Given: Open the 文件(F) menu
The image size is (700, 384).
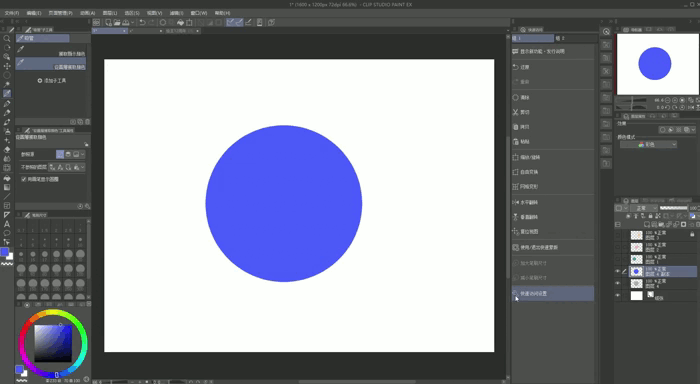Looking at the screenshot, I should [x=12, y=13].
